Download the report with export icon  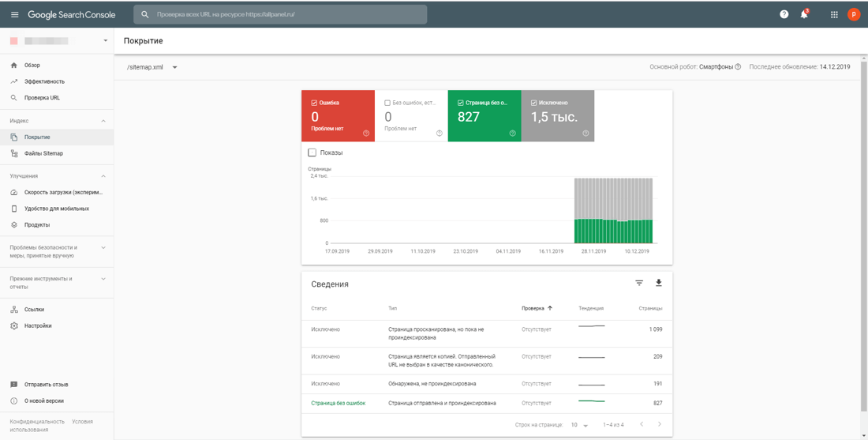[x=659, y=283]
